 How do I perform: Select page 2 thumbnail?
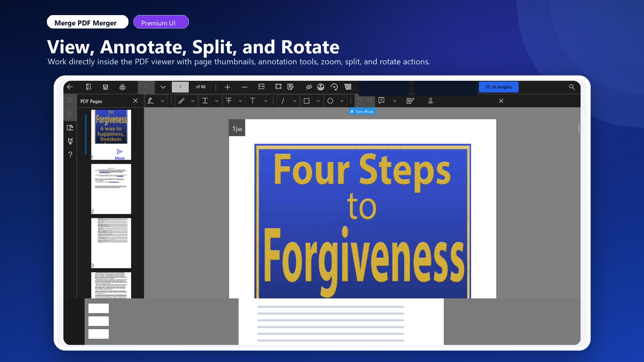point(111,189)
